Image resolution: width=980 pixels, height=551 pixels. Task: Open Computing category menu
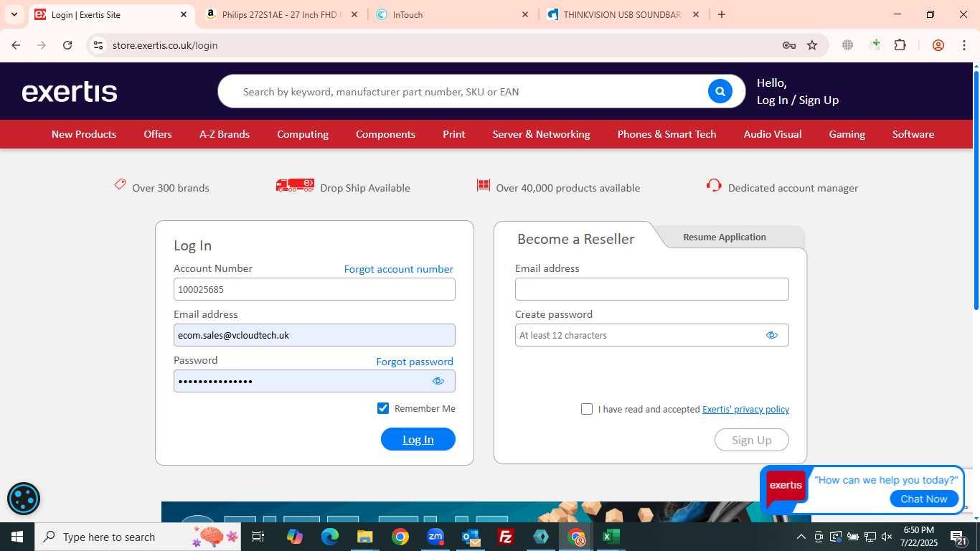coord(303,134)
